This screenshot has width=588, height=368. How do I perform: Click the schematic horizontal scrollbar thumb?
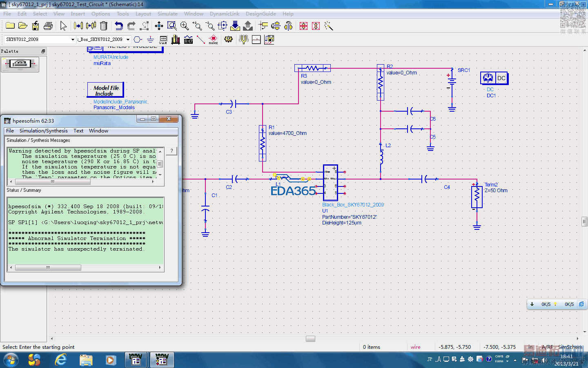[x=310, y=339]
